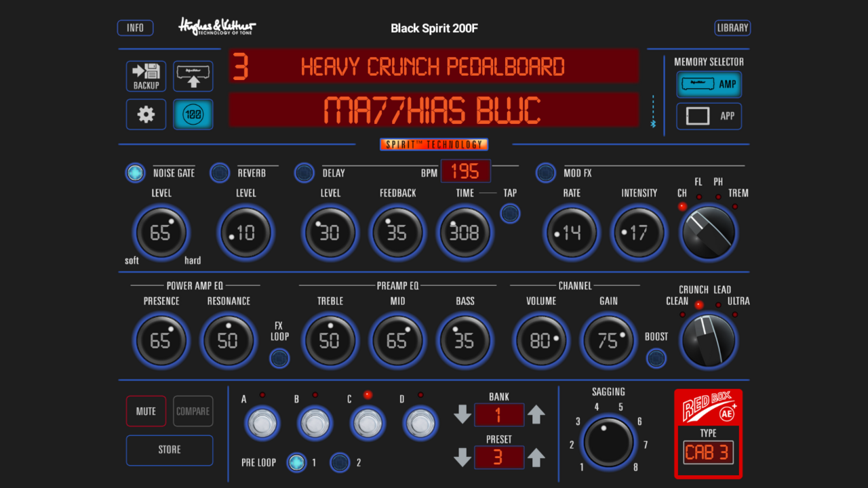Select Pre Loop 2
868x488 pixels.
pos(340,463)
